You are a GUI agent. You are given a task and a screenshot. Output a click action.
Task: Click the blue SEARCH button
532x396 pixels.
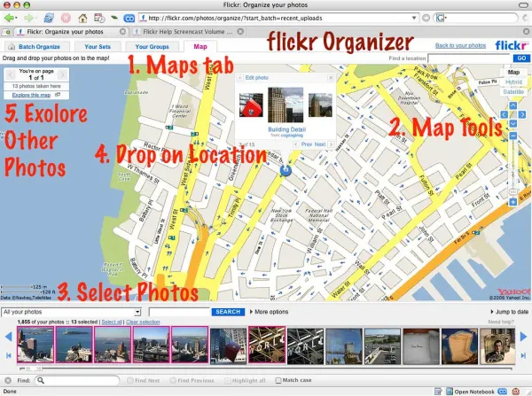228,312
